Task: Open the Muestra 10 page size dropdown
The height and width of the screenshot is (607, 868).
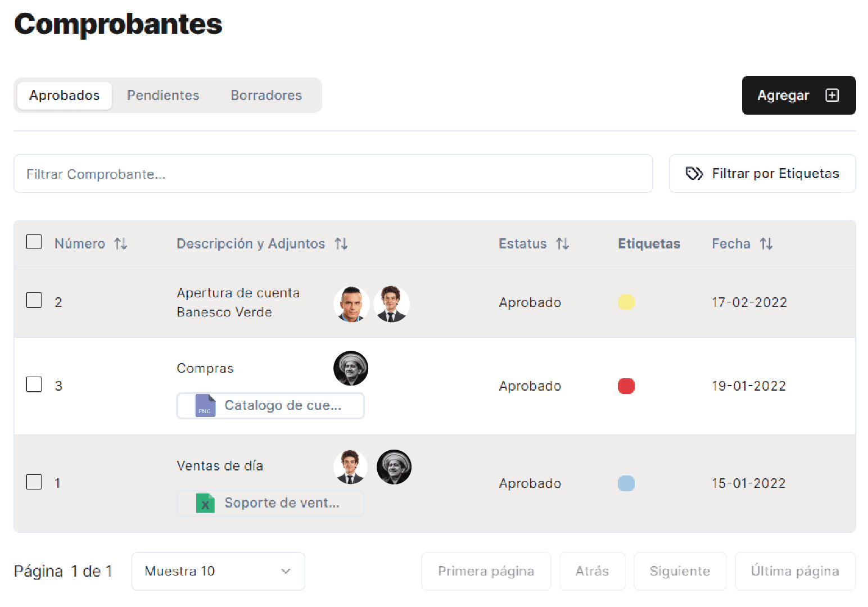Action: point(218,571)
